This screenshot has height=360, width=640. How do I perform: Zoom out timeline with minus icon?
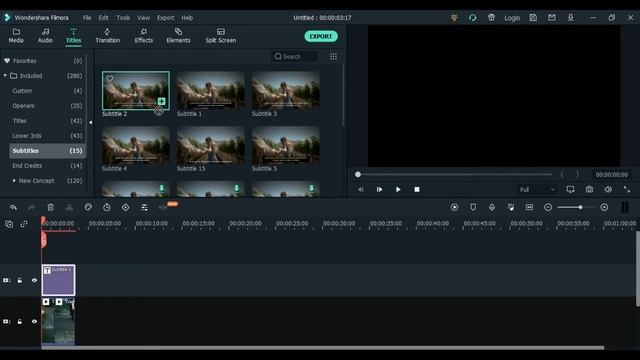coord(548,207)
